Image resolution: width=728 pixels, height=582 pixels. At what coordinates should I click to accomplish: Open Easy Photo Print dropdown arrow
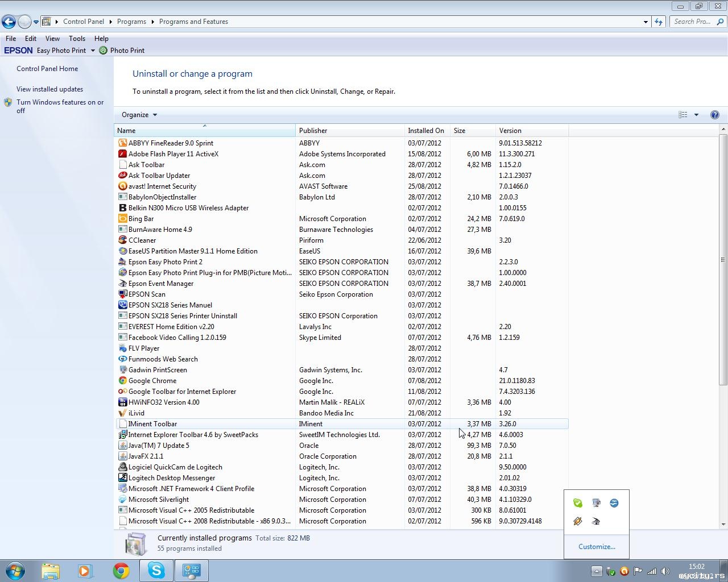(x=93, y=51)
